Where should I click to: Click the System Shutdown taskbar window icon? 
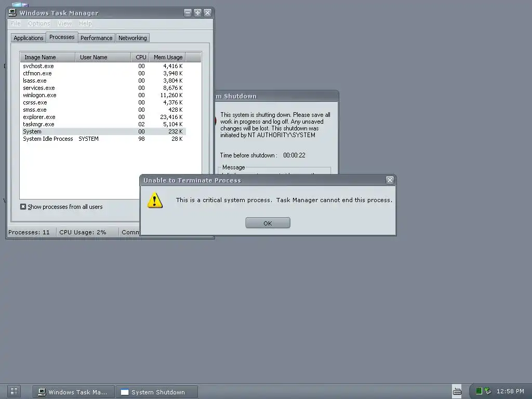[x=125, y=392]
